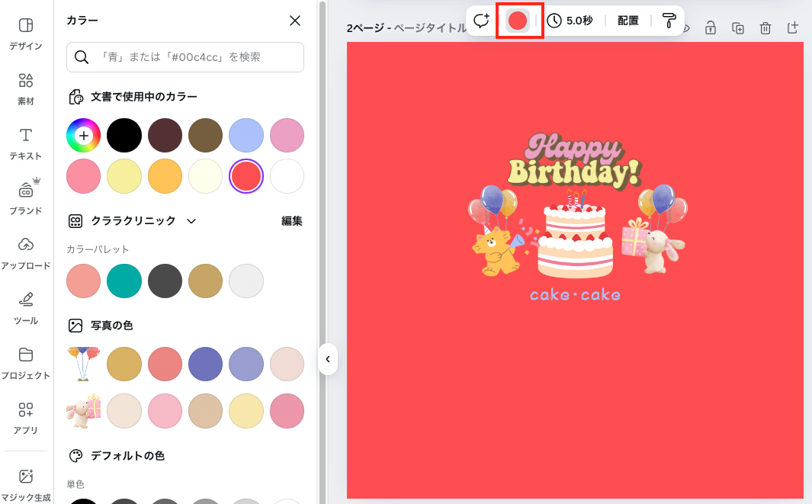Viewport: 812px width, 504px height.
Task: Select the dark brown document color swatch
Action: point(165,135)
